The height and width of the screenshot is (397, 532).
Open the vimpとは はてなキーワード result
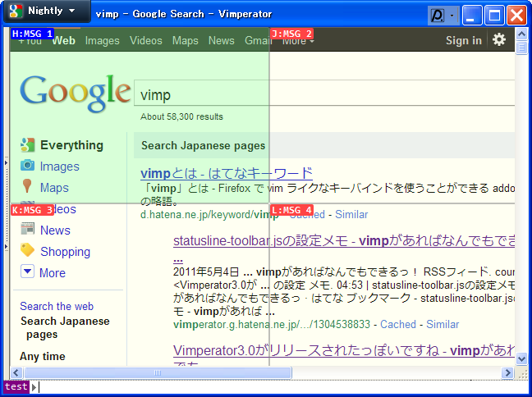(x=227, y=173)
